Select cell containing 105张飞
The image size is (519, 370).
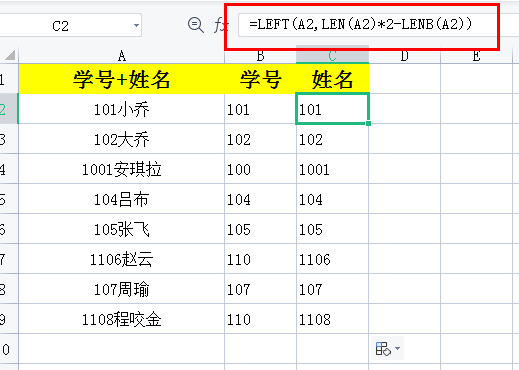point(122,229)
